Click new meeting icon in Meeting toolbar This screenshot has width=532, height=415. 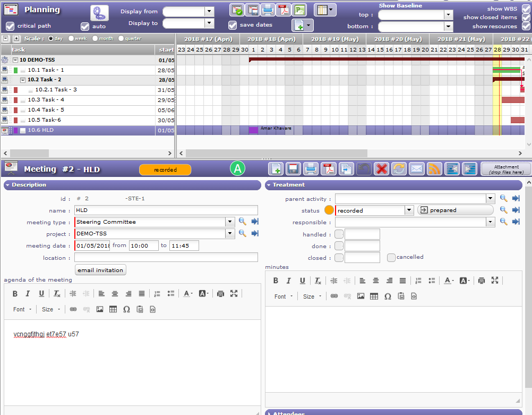click(275, 169)
